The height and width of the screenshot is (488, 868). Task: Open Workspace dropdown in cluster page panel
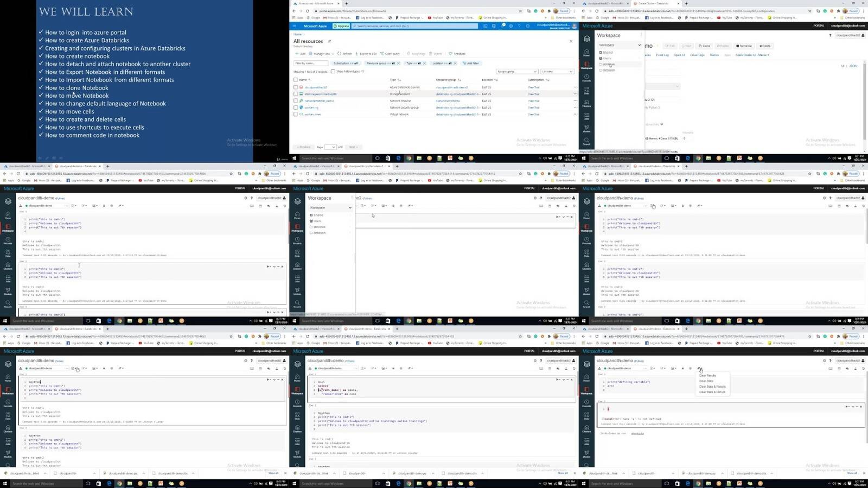point(620,45)
